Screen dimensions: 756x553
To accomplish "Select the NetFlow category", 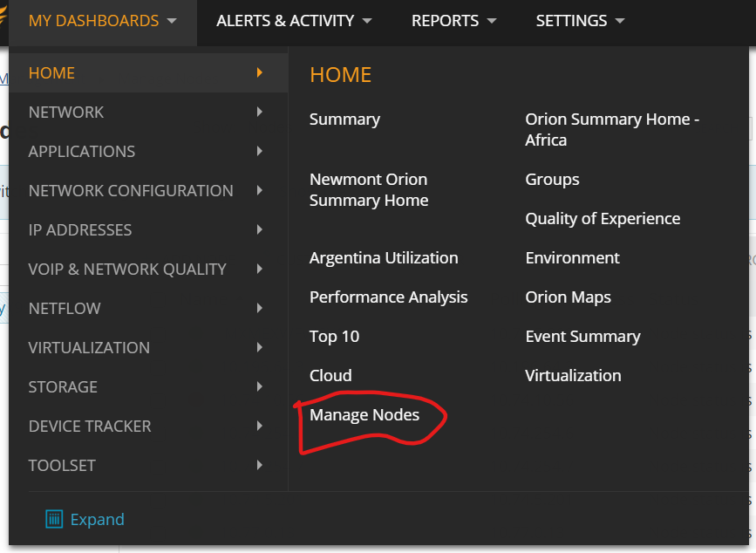I will pyautogui.click(x=148, y=309).
